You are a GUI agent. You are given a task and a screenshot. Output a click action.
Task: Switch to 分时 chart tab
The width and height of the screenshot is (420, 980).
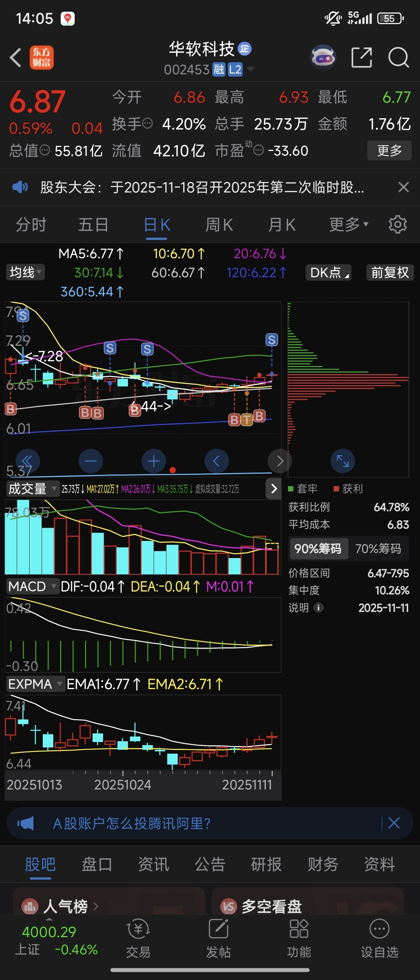pos(31,224)
